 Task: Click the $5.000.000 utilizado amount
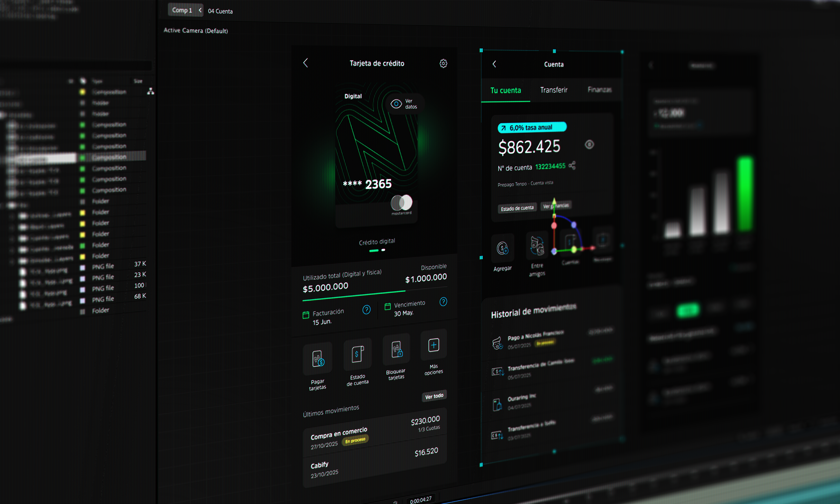pos(325,287)
